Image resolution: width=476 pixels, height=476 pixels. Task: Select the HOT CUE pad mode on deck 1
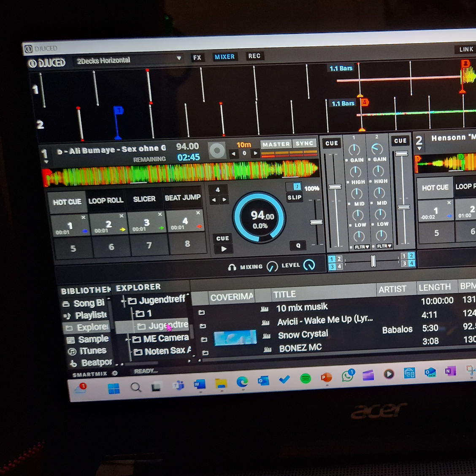(67, 202)
